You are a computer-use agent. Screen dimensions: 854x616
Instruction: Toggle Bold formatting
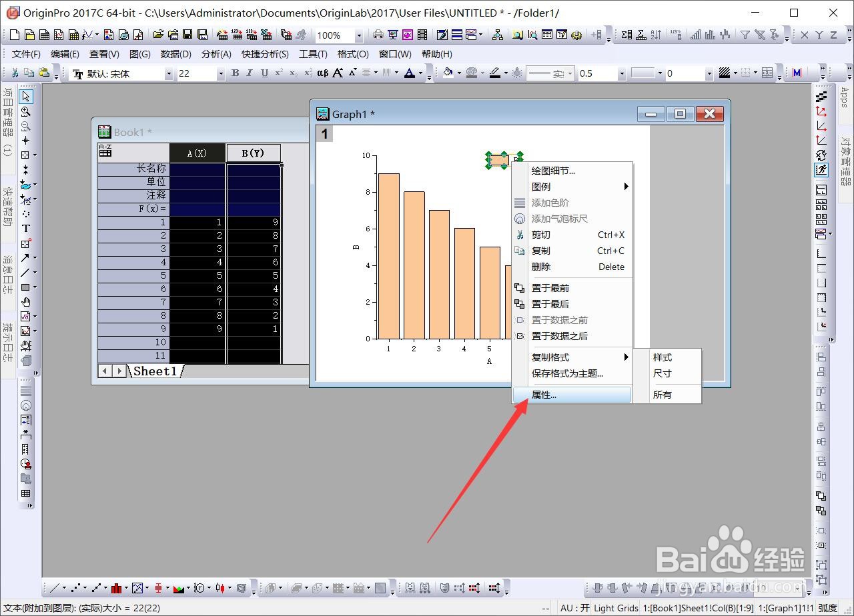pyautogui.click(x=235, y=73)
